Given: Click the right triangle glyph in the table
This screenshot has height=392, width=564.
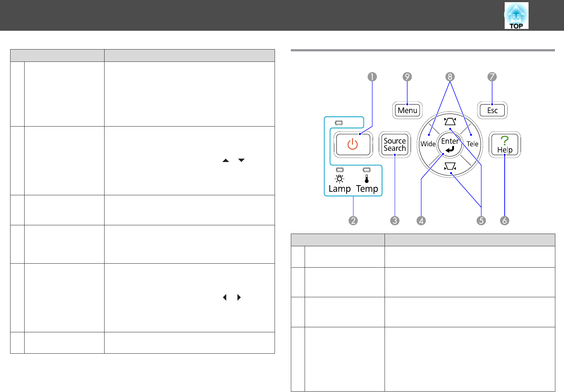Looking at the screenshot, I should pyautogui.click(x=239, y=297).
